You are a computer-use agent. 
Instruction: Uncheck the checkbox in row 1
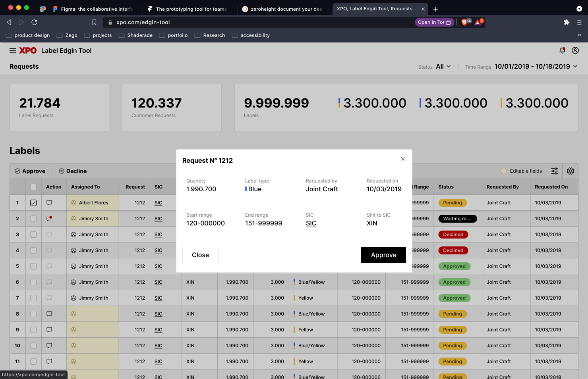(33, 203)
